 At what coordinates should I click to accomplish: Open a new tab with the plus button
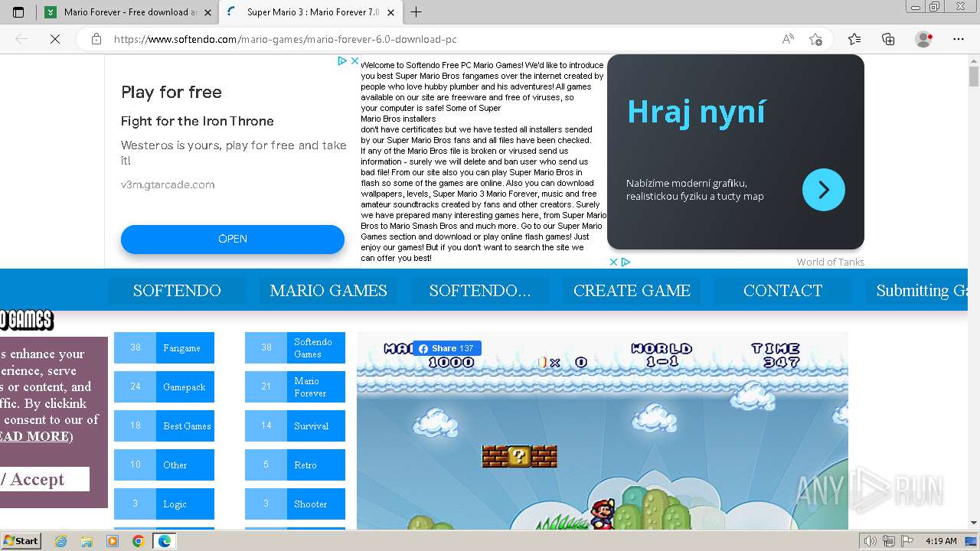(416, 12)
